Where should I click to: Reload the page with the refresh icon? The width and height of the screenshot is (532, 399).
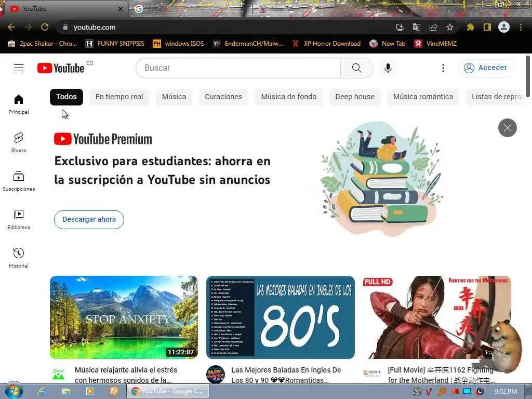[x=45, y=27]
